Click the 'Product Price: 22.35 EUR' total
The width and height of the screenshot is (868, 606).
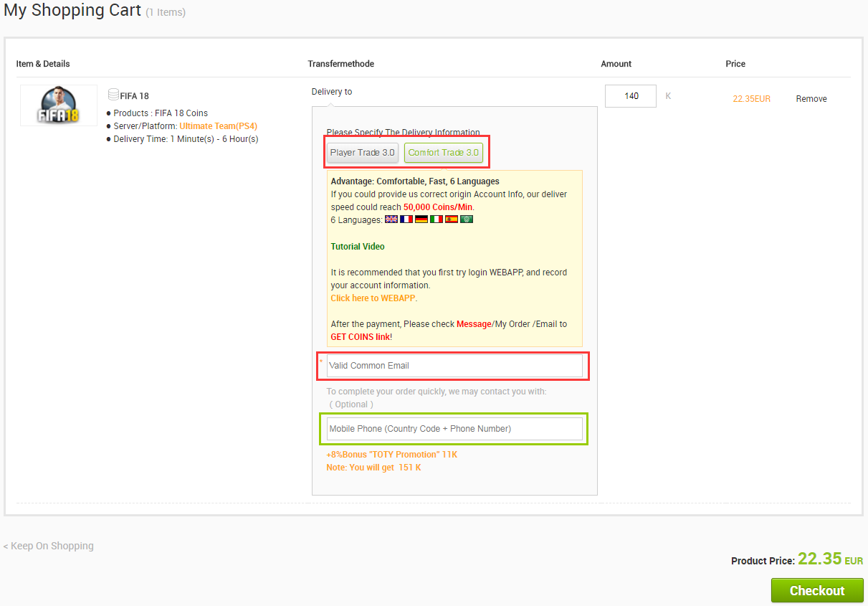coord(797,559)
